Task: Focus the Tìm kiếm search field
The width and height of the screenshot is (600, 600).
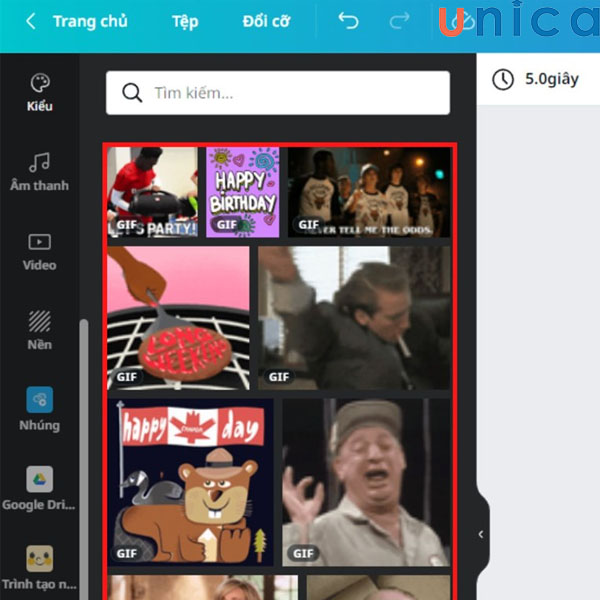Action: pyautogui.click(x=278, y=93)
